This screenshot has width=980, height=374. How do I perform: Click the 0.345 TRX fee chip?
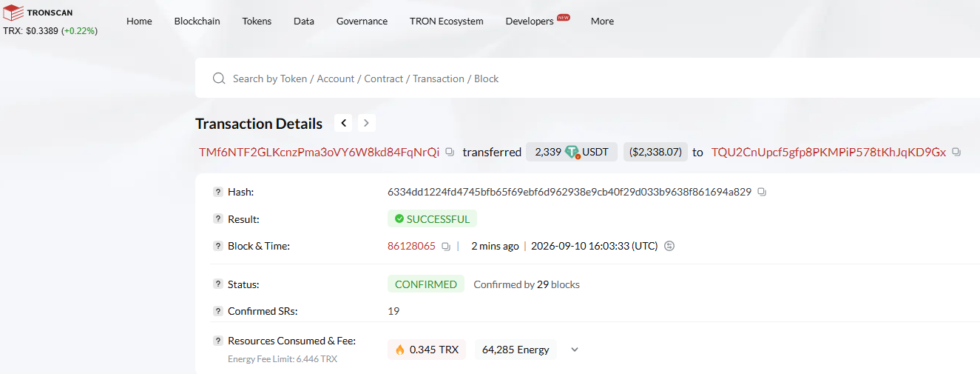click(427, 350)
